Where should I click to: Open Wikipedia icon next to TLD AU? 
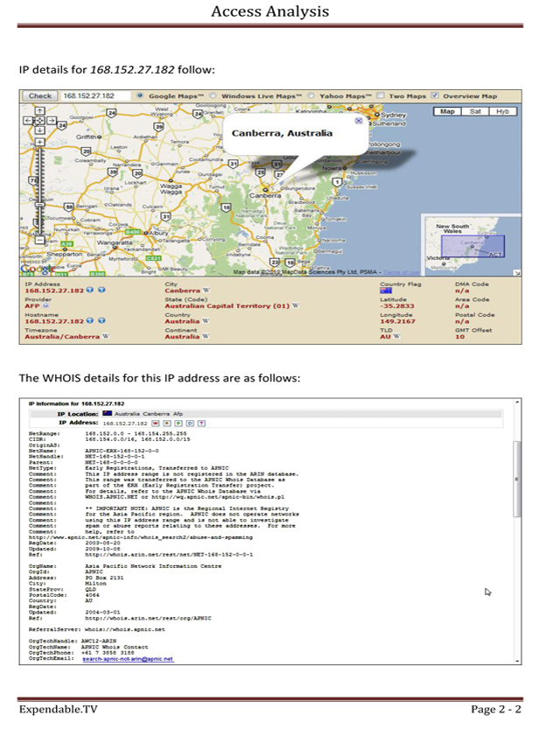click(x=396, y=336)
